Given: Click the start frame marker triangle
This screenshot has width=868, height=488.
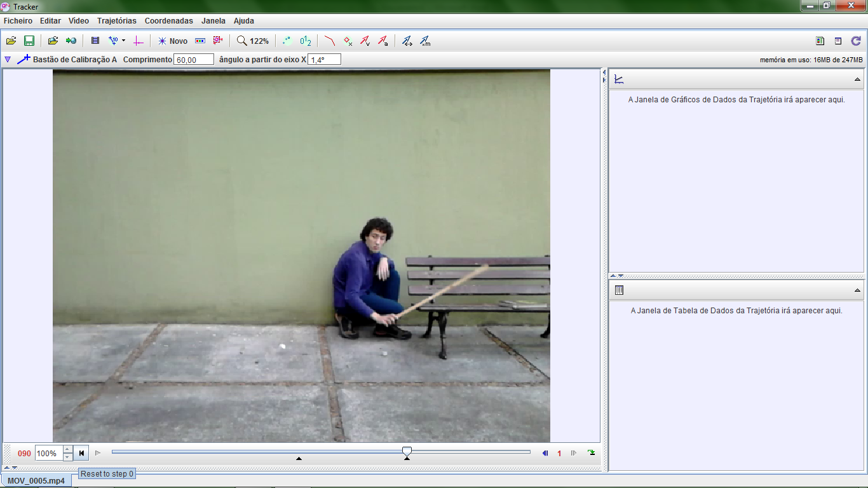Looking at the screenshot, I should click(x=299, y=458).
